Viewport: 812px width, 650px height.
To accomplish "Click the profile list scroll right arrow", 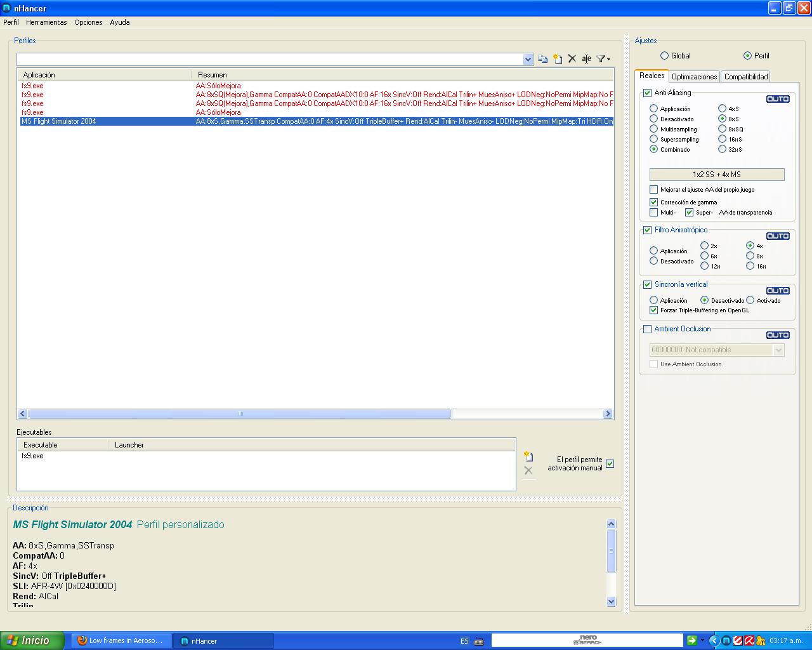I will point(608,414).
